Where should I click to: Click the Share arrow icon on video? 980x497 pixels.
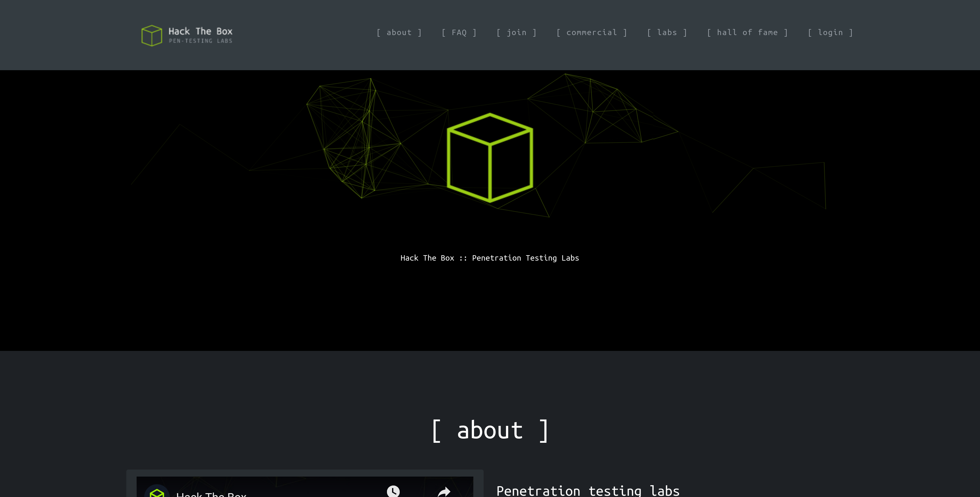click(x=444, y=492)
